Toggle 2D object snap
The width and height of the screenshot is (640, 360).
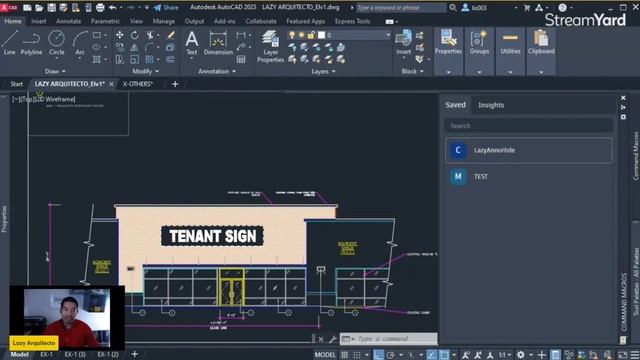(444, 355)
